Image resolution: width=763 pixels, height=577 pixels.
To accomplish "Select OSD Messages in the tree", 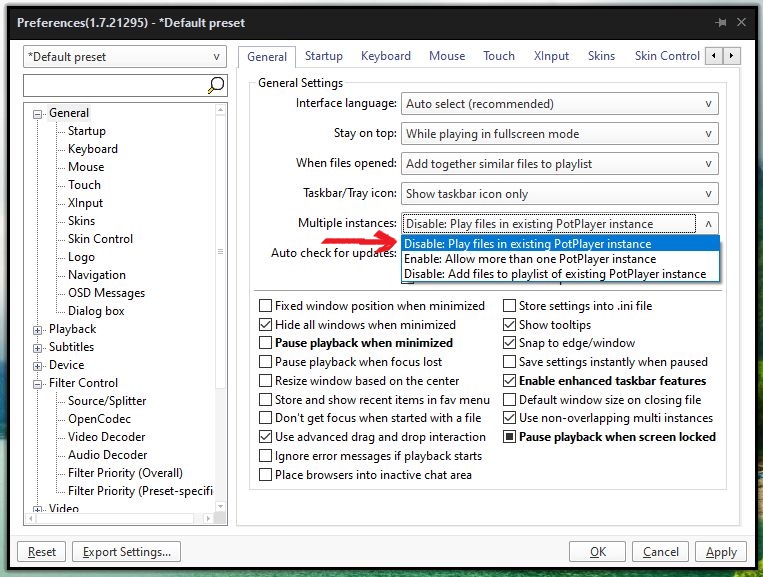I will pyautogui.click(x=107, y=293).
